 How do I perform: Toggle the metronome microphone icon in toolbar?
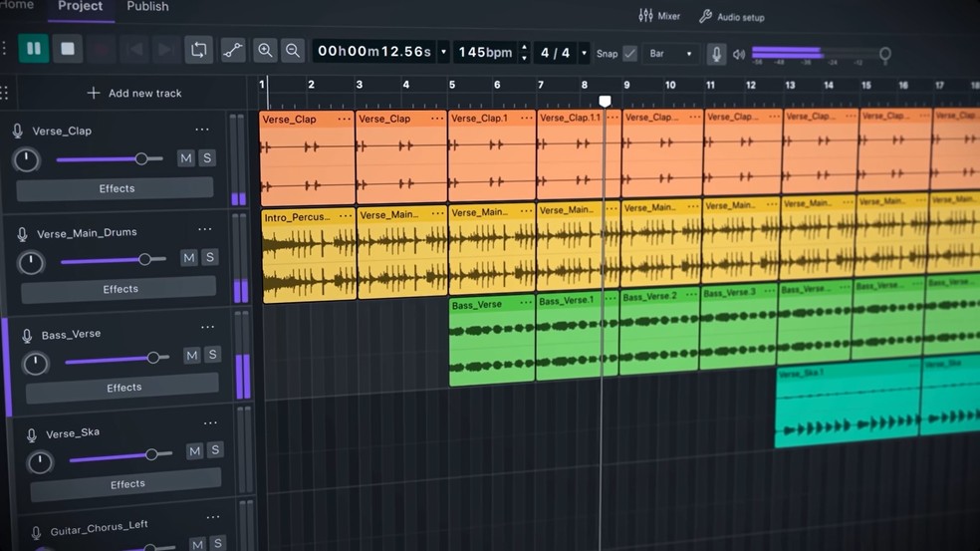[x=716, y=54]
